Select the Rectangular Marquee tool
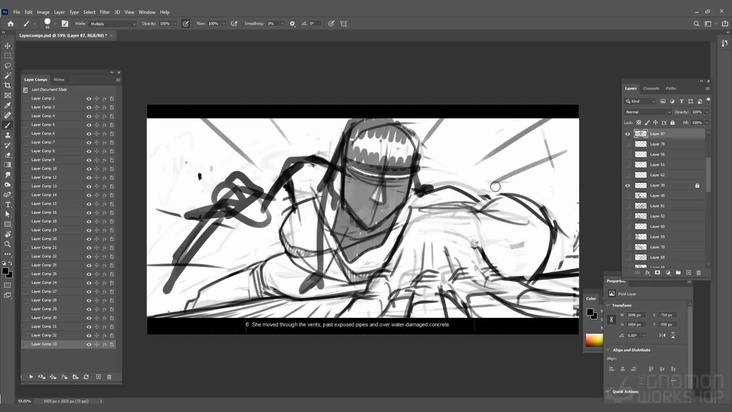Image resolution: width=732 pixels, height=412 pixels. 7,56
